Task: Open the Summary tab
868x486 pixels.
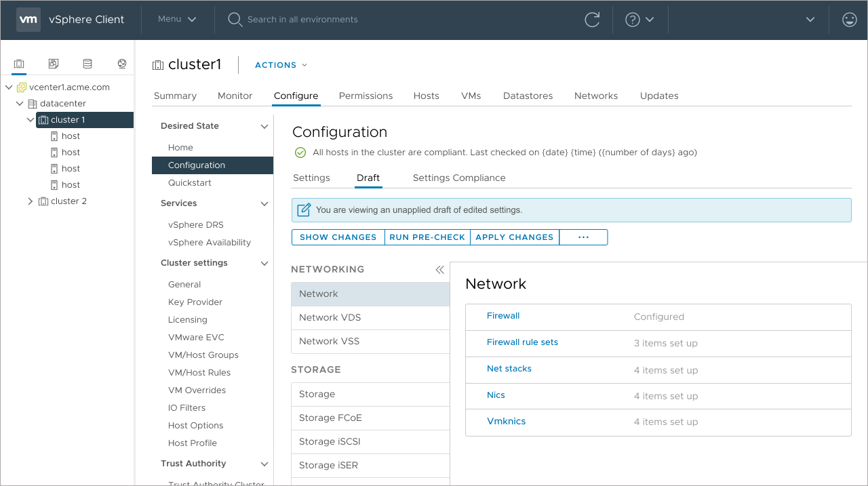Action: tap(175, 96)
